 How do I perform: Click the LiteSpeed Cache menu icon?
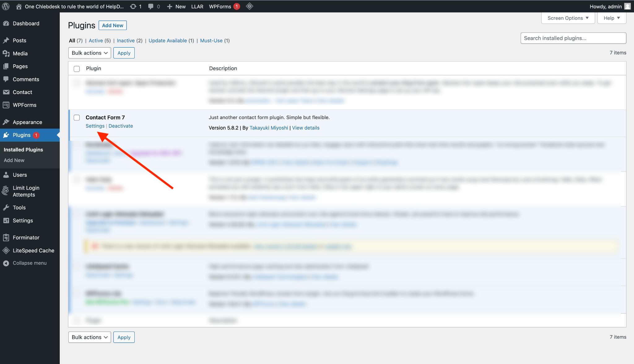click(x=7, y=250)
